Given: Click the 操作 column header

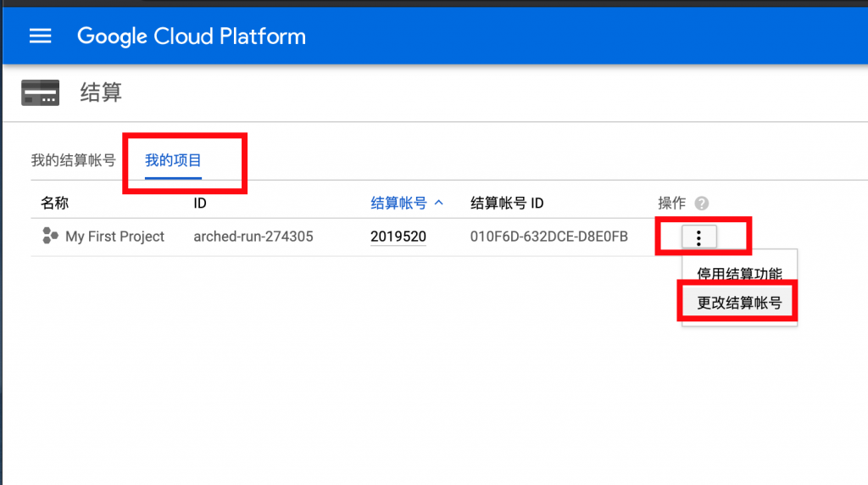Looking at the screenshot, I should point(672,203).
